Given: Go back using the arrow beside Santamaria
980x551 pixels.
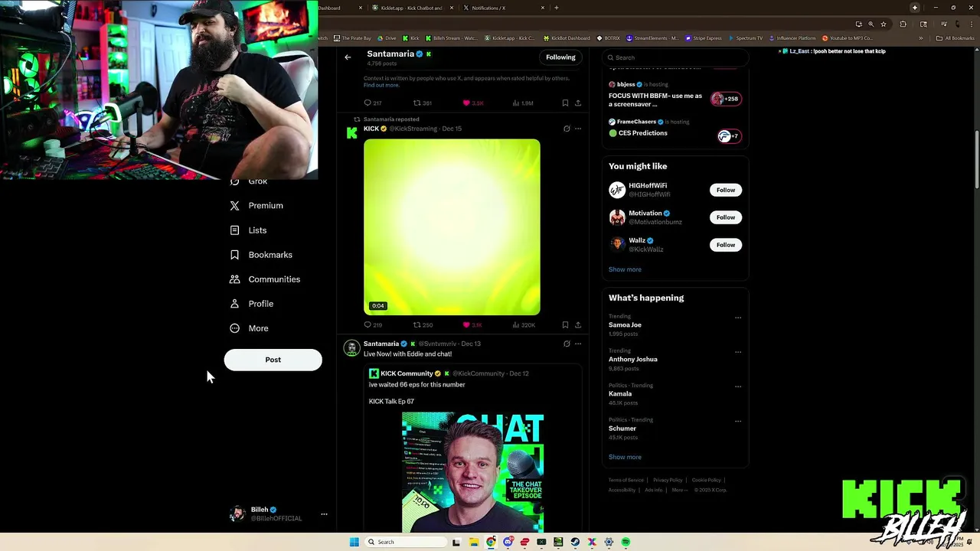Looking at the screenshot, I should 348,57.
